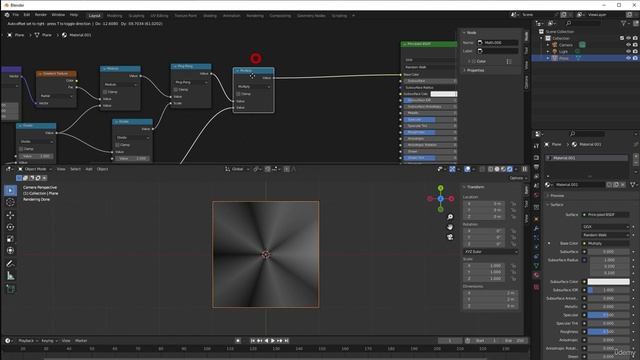Disable Plane object in renders
The height and width of the screenshot is (360, 640).
point(635,58)
